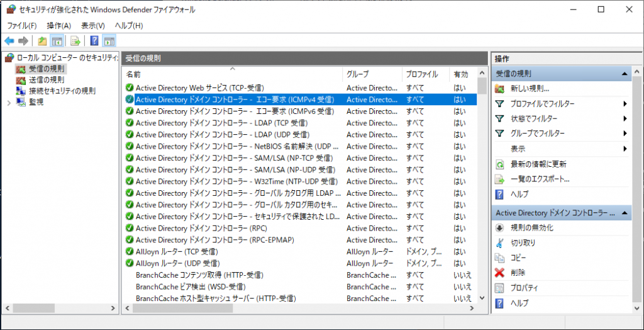Sort by the プロファイル column header

pos(426,74)
